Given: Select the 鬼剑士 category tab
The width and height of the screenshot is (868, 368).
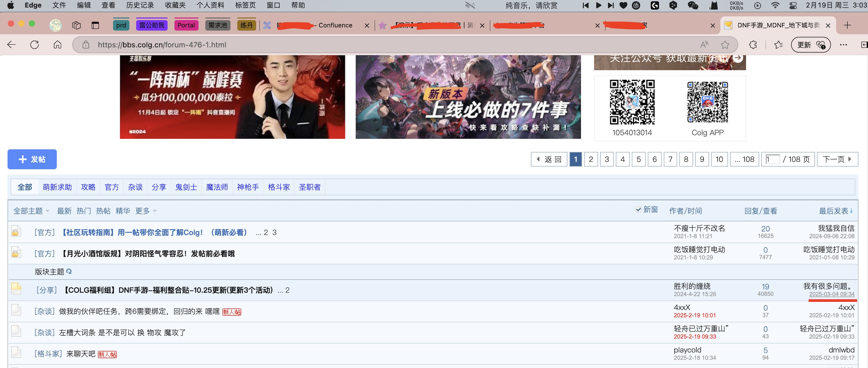Looking at the screenshot, I should coord(186,187).
